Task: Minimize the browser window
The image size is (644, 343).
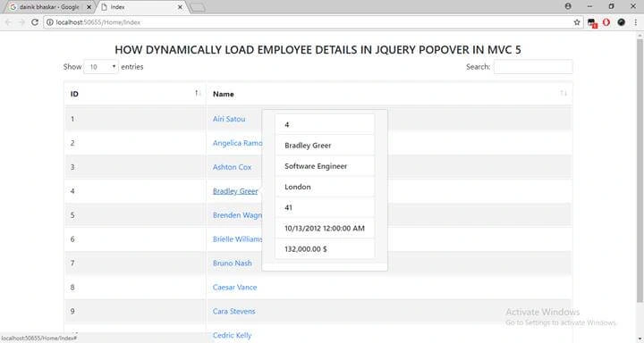Action: click(589, 6)
